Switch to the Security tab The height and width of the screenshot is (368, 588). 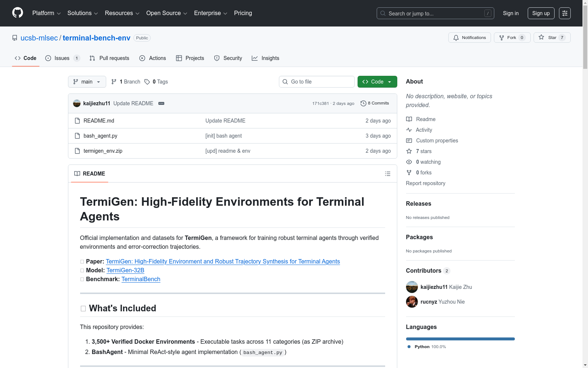click(x=228, y=58)
